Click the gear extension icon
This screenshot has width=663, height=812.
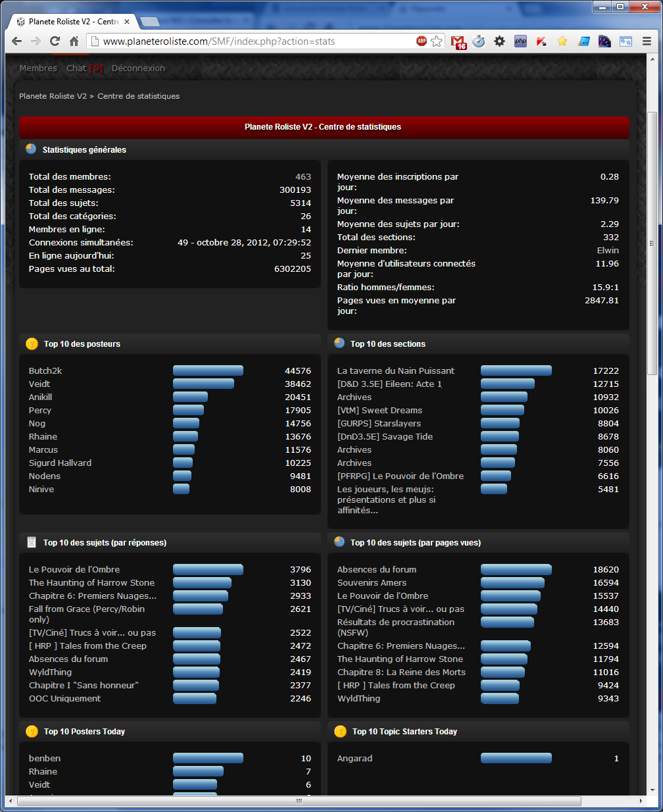(499, 41)
